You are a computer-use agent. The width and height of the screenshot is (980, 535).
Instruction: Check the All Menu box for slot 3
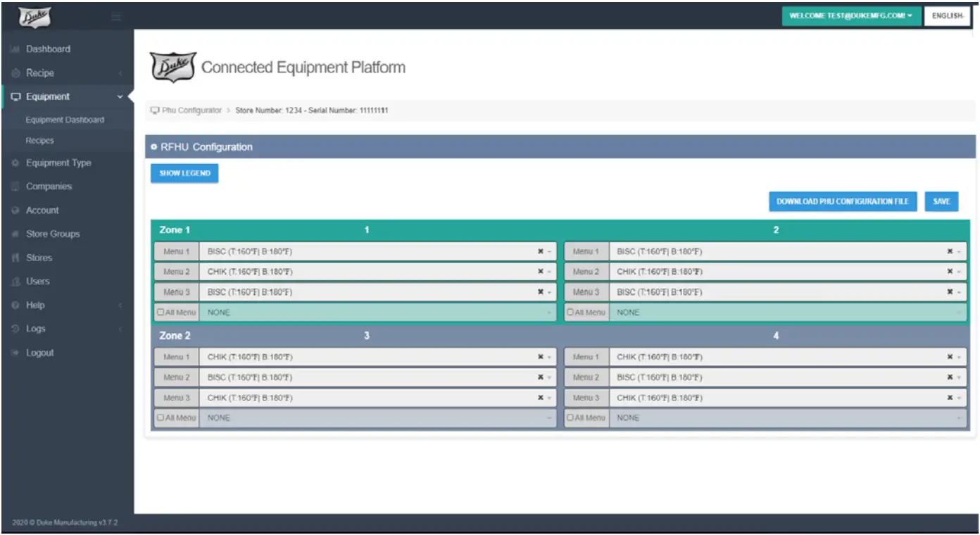(161, 418)
